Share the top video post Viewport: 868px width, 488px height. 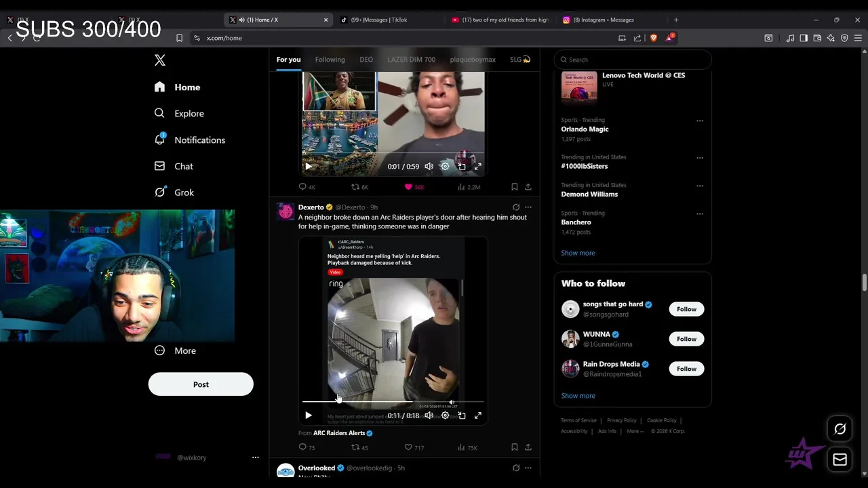(x=528, y=187)
